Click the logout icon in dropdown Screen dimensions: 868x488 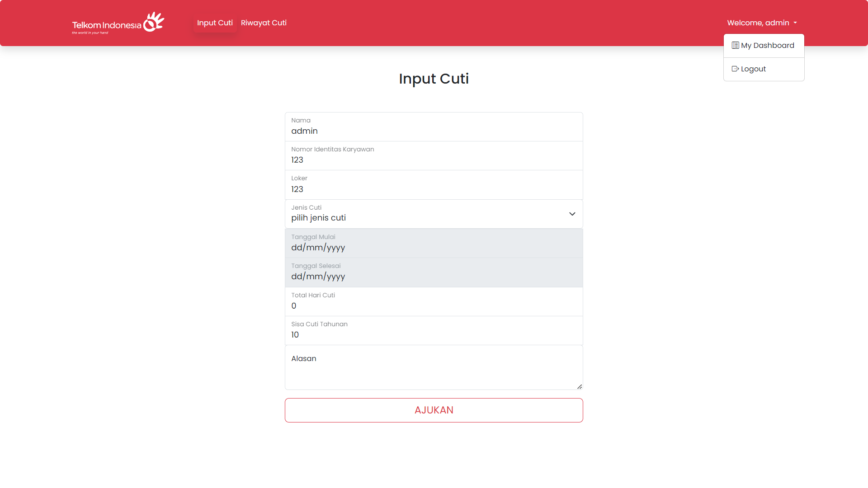coord(735,69)
